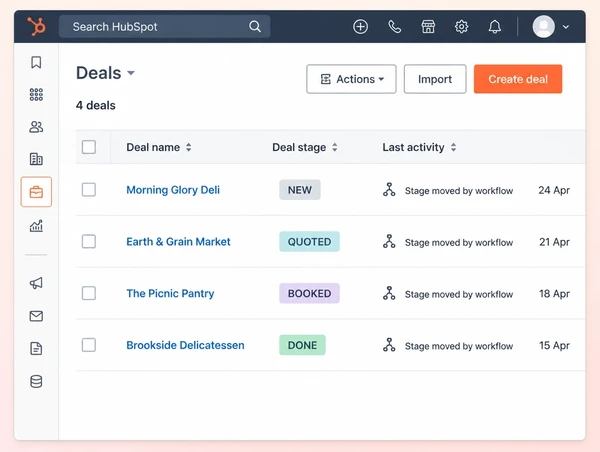Viewport: 600px width, 452px height.
Task: Click workflow icon in Brookside Delicatessen row
Action: [389, 345]
